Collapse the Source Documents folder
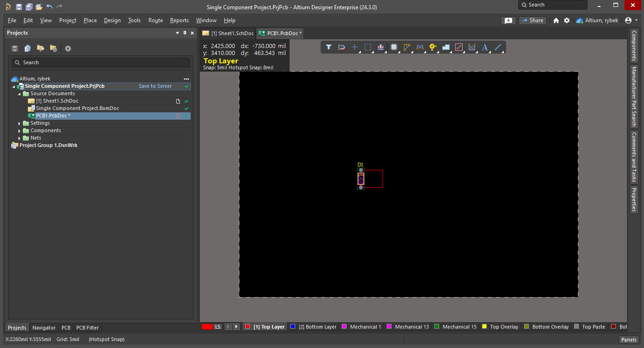Image resolution: width=644 pixels, height=348 pixels. coord(19,94)
